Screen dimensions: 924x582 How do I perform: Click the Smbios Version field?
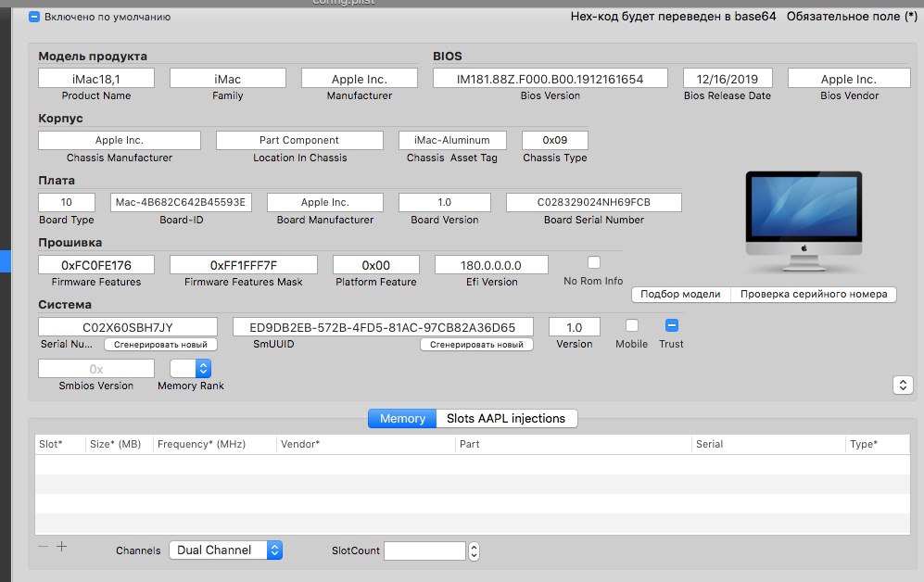(x=96, y=369)
